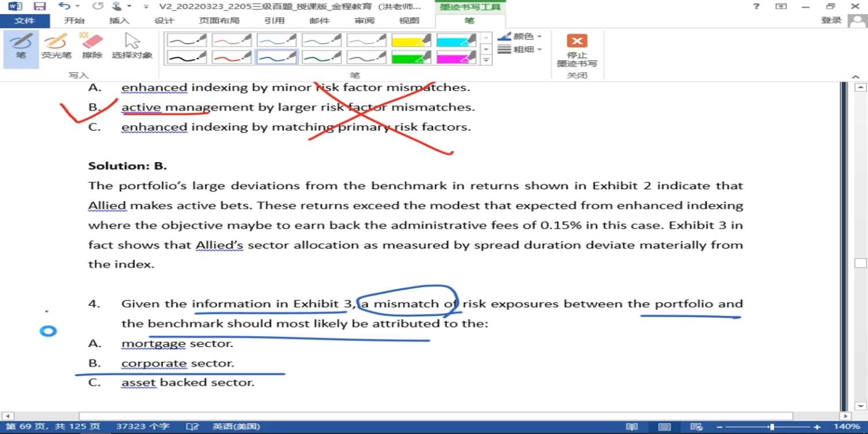The width and height of the screenshot is (868, 434).
Task: Expand the 颜色 pen color dropdown
Action: coord(520,36)
